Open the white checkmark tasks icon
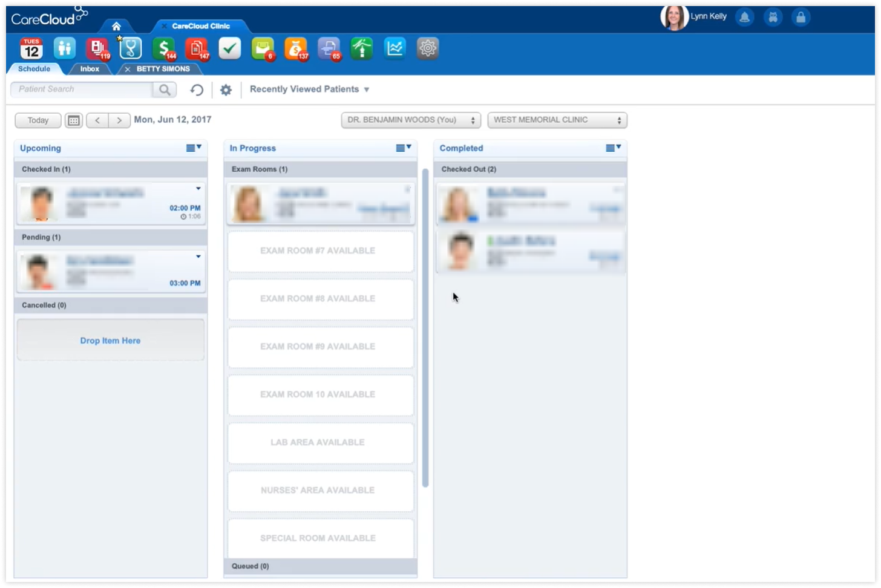The width and height of the screenshot is (881, 588). tap(229, 48)
